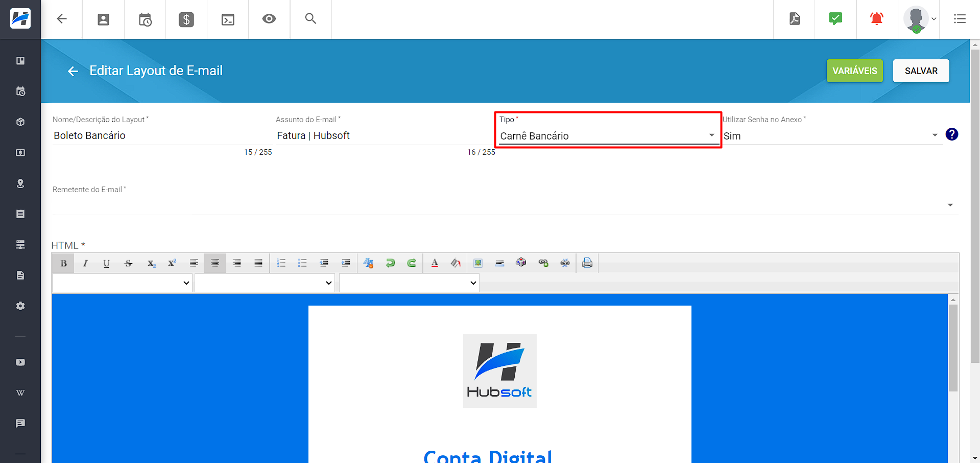Image resolution: width=980 pixels, height=463 pixels.
Task: Insert an ordered numbered list
Action: click(x=281, y=263)
